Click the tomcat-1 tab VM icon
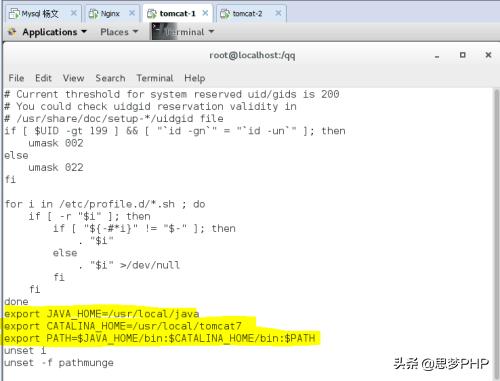The width and height of the screenshot is (500, 381). pos(152,14)
